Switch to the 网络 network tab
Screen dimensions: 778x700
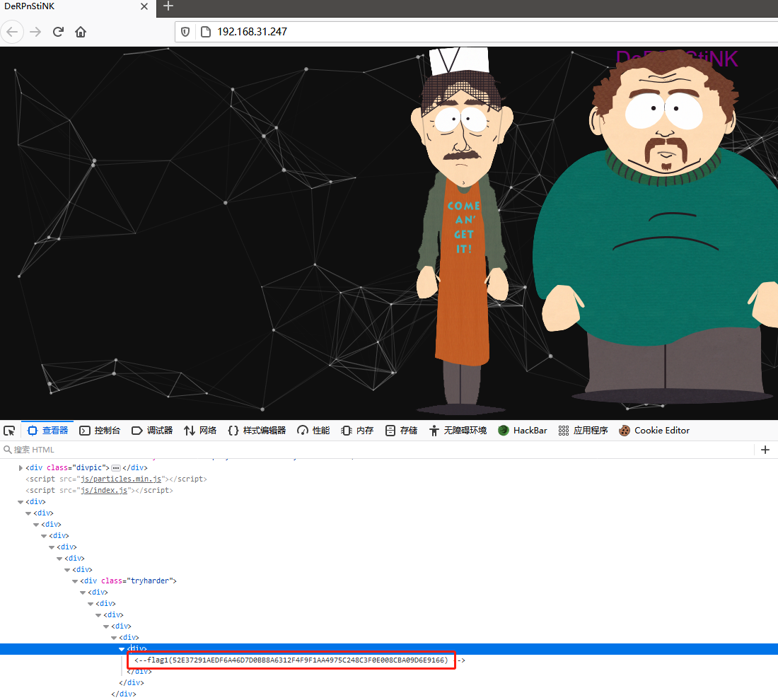200,431
